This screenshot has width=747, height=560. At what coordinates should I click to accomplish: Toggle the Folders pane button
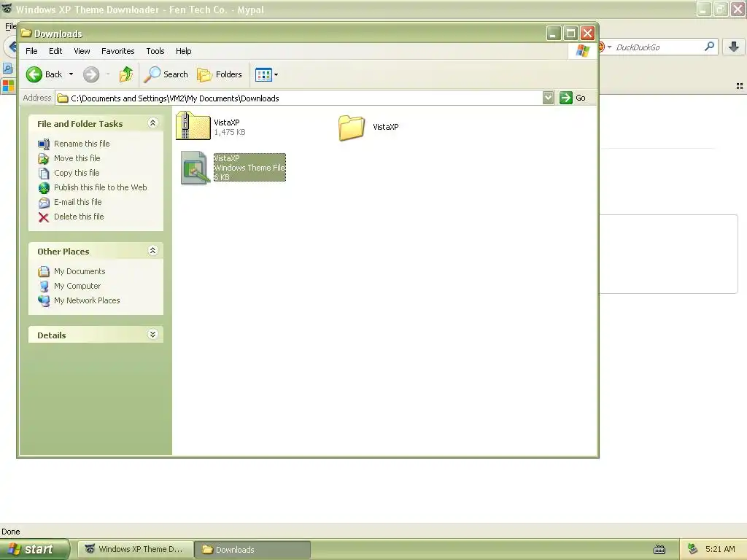(x=220, y=74)
